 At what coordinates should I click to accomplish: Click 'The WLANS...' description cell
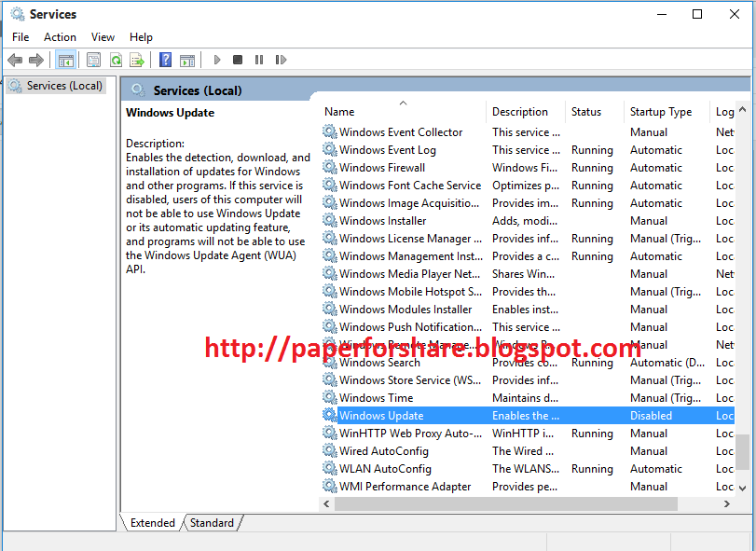[x=526, y=469]
